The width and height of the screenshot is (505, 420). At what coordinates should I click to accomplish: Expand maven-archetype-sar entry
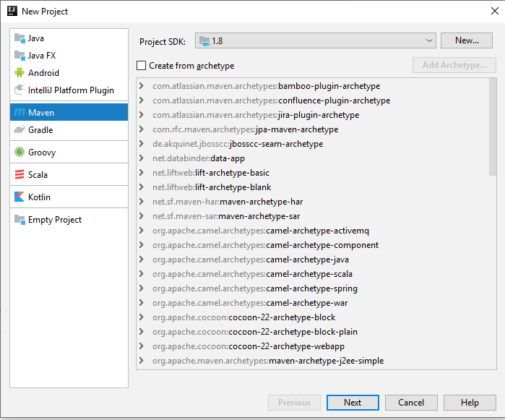tap(142, 216)
